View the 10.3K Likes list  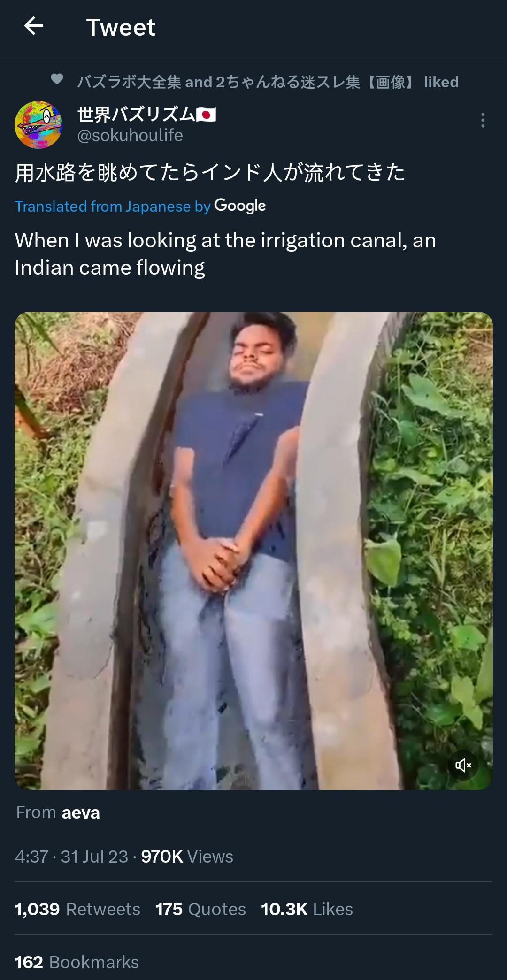pyautogui.click(x=307, y=909)
